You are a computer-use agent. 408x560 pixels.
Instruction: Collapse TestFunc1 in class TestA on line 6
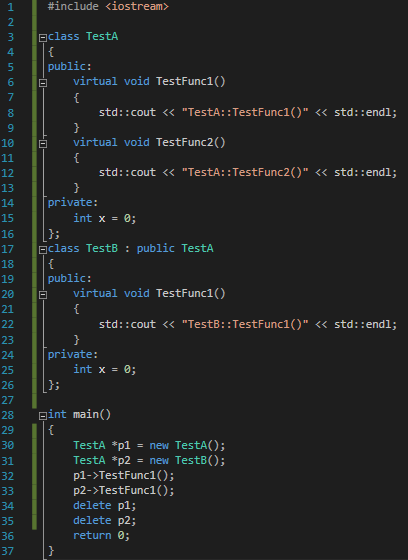coord(43,83)
